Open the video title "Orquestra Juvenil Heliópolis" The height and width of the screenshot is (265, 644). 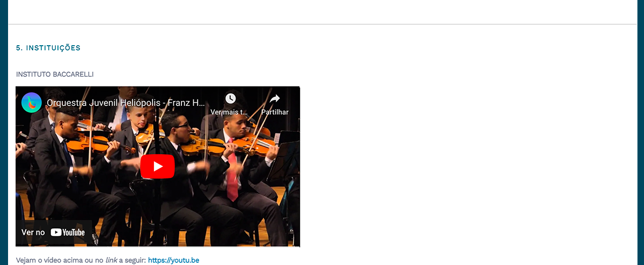pyautogui.click(x=126, y=103)
